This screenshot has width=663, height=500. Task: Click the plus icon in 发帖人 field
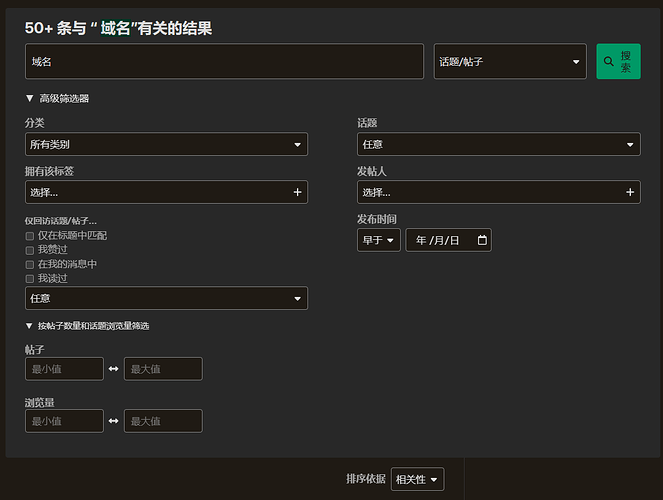click(x=630, y=192)
